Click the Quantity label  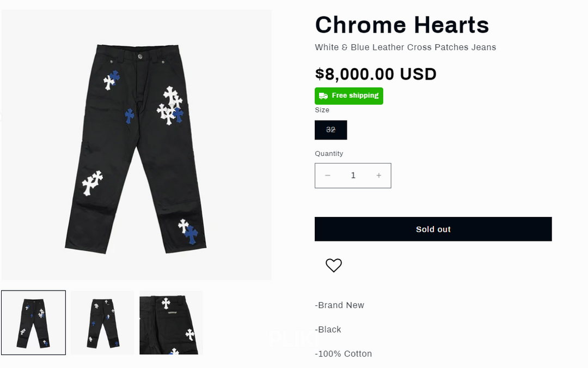[x=329, y=154]
